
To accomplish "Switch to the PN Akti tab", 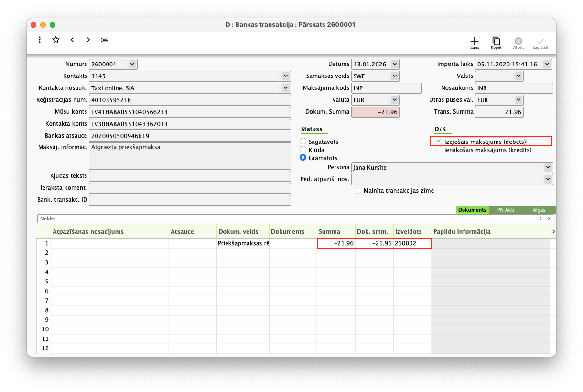I will [507, 210].
